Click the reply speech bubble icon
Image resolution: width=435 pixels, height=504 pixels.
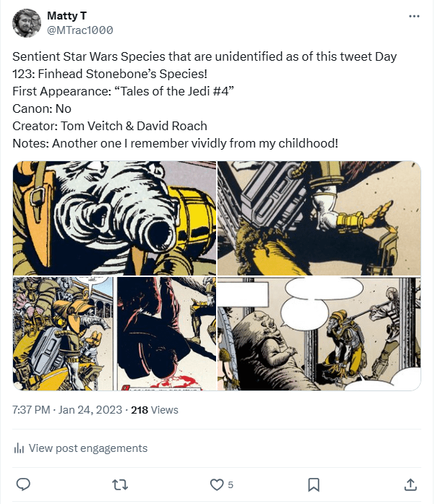coord(23,484)
